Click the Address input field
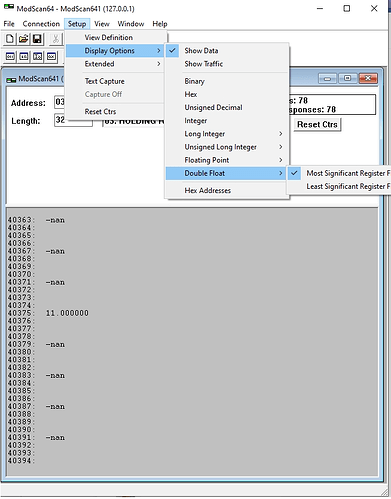Screen dimensions: 391x499 [60, 102]
